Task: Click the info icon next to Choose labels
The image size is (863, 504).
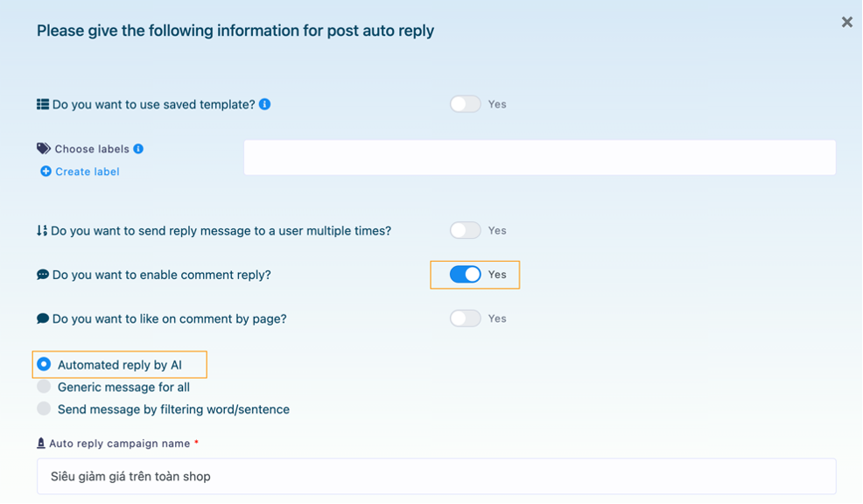Action: click(138, 149)
